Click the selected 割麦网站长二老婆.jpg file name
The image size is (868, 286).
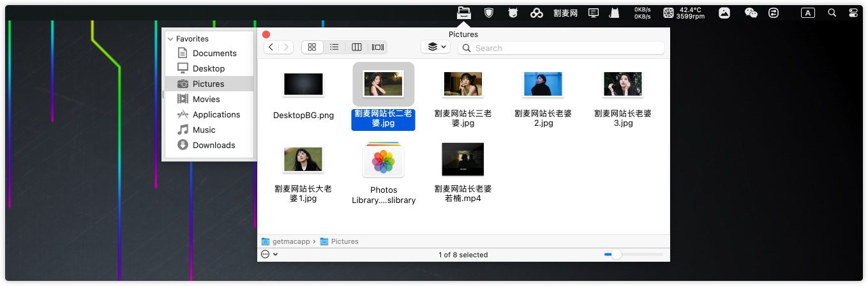click(x=383, y=119)
